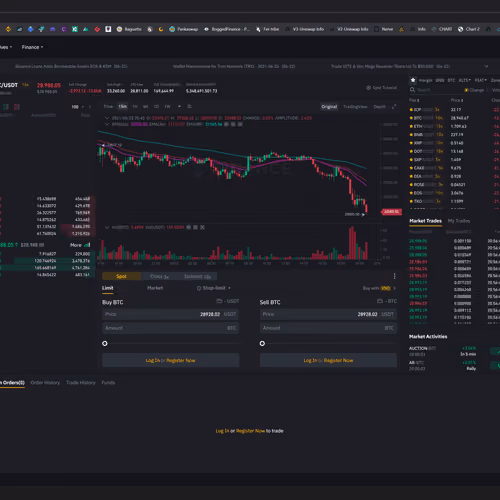Click the Buy BTC Price input field

pyautogui.click(x=170, y=314)
